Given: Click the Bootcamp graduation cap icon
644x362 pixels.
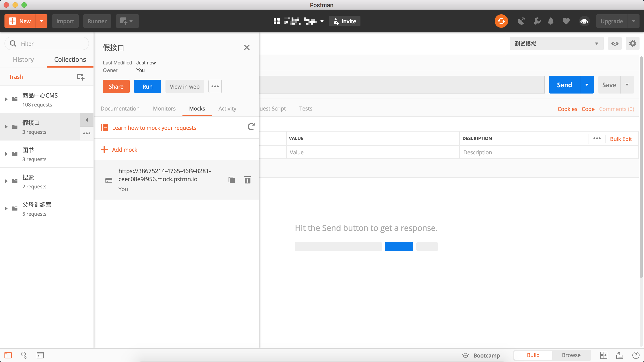Looking at the screenshot, I should coord(466,355).
